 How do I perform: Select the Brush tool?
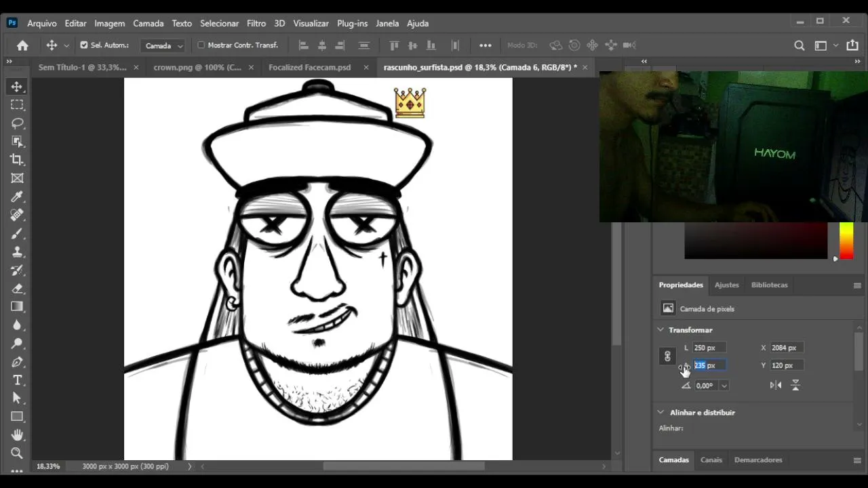click(17, 233)
